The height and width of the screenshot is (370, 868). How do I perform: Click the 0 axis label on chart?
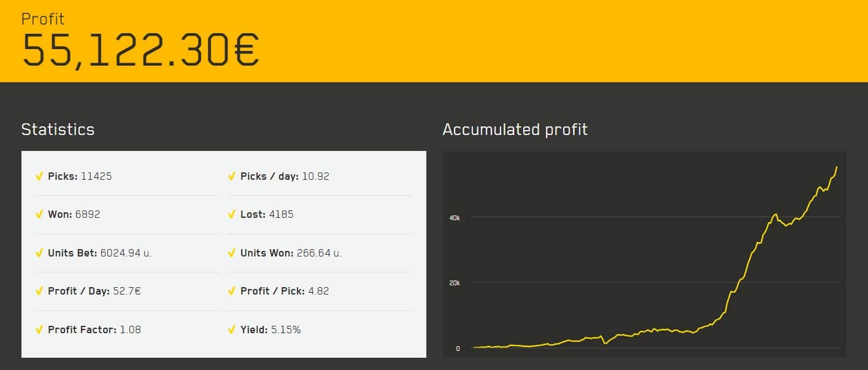tap(458, 349)
